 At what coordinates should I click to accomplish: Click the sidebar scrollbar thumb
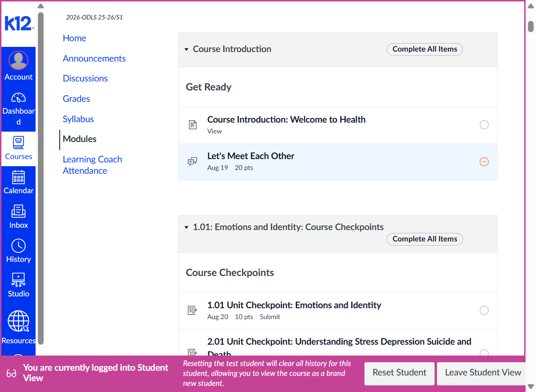pos(41,178)
